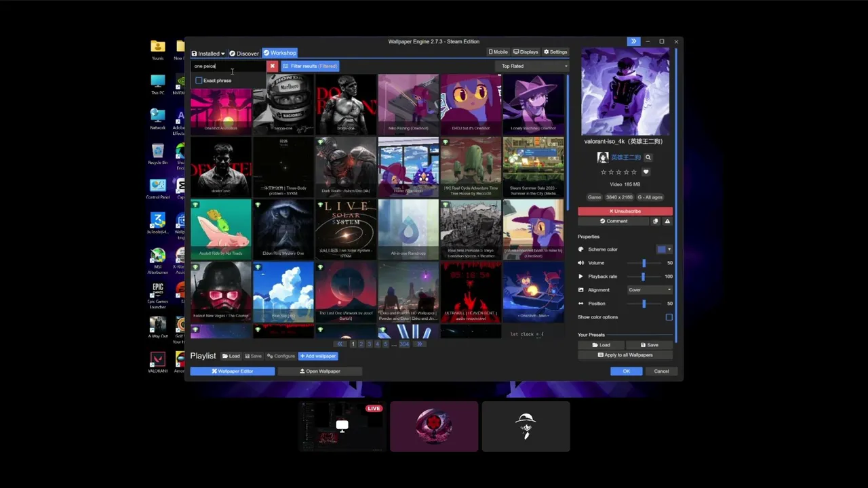Click the playlist Load button
Viewport: 868px width, 488px height.
[231, 356]
